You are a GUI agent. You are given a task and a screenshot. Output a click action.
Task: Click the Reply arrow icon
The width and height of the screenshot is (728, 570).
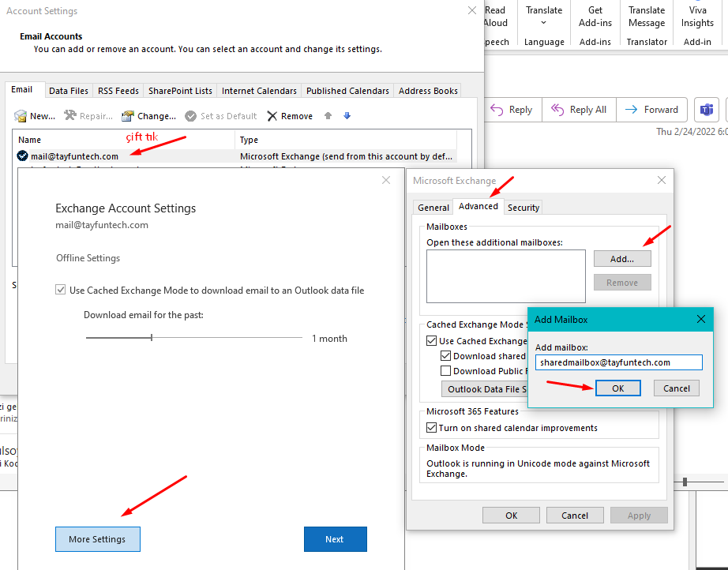point(497,110)
